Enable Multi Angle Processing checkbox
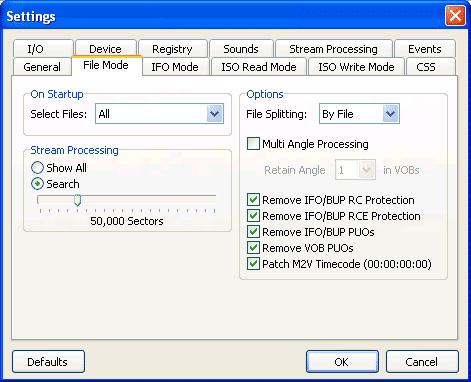Viewport: 471px width, 382px height. (x=253, y=144)
